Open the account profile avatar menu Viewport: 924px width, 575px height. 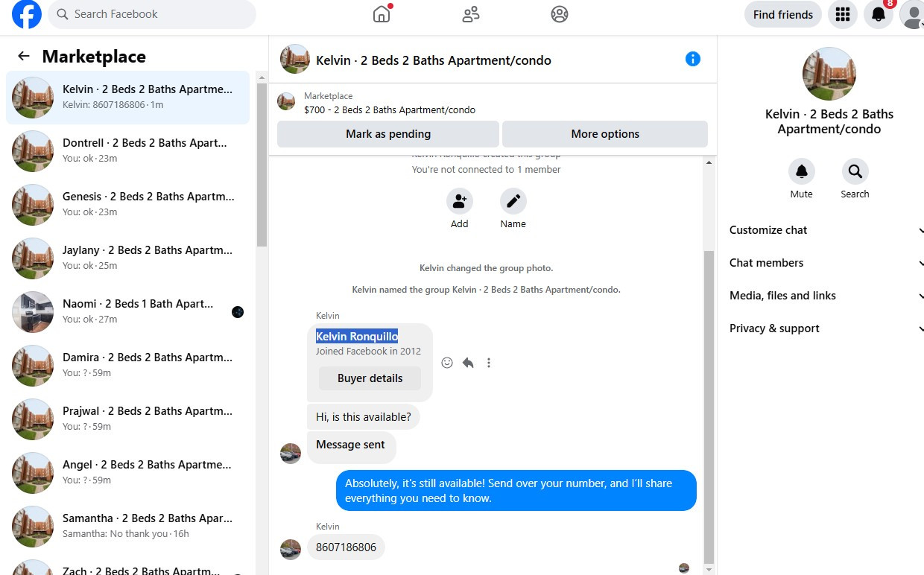pos(912,14)
